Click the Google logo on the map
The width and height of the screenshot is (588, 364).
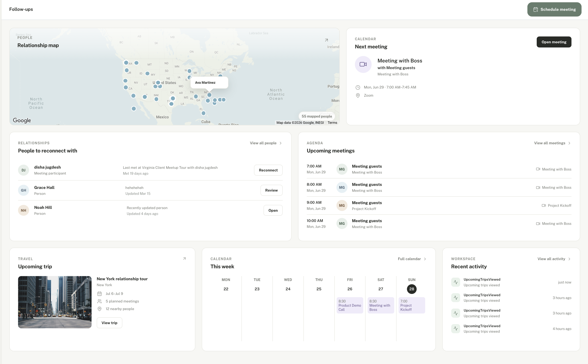[x=22, y=120]
